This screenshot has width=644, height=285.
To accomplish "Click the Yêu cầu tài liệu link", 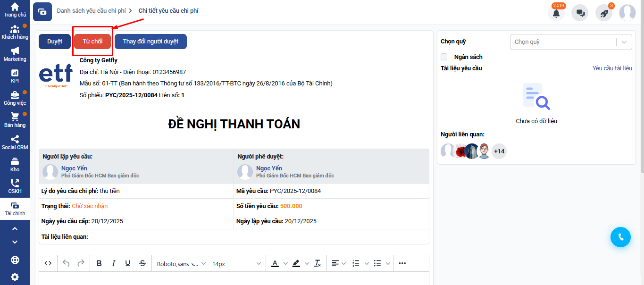I will (x=612, y=68).
